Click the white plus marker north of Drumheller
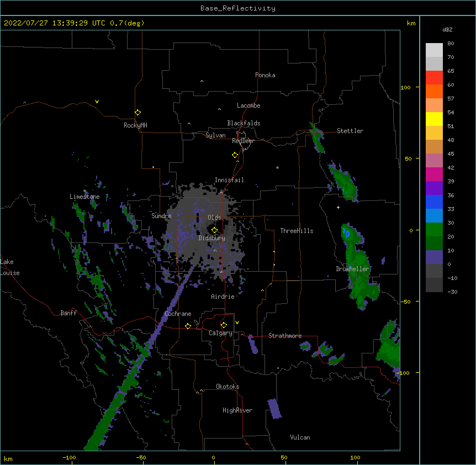 pos(338,207)
